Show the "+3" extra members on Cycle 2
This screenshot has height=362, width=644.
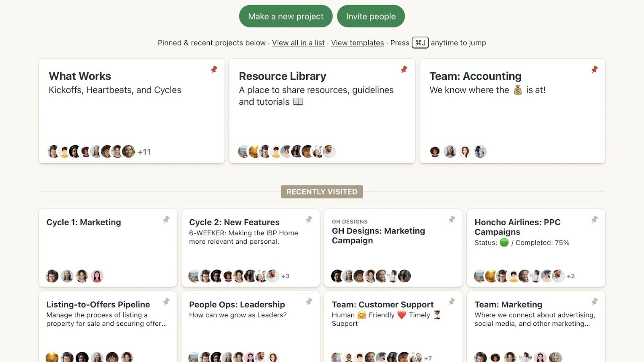285,276
